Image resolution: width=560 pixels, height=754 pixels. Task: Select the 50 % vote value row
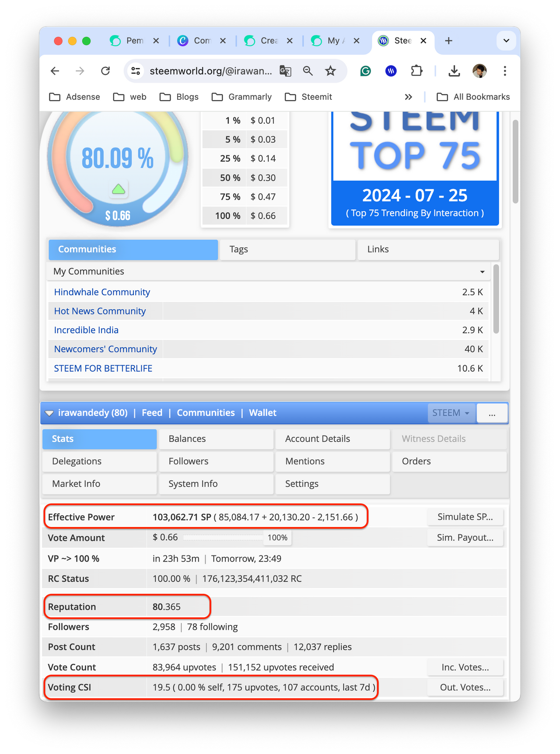pos(245,178)
